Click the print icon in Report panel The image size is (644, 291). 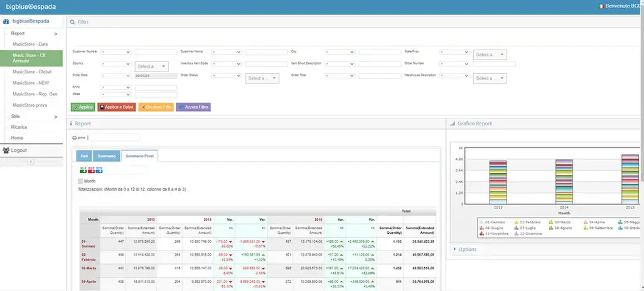[x=74, y=138]
